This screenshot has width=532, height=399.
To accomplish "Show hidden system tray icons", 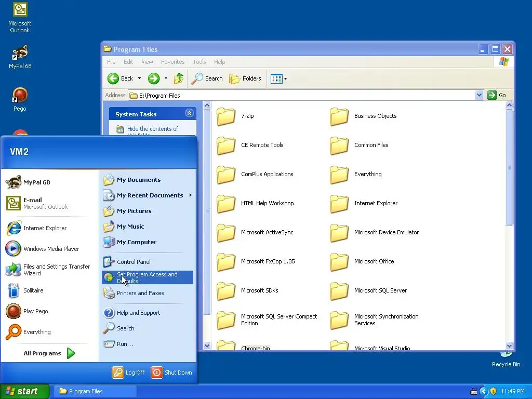I will (484, 392).
